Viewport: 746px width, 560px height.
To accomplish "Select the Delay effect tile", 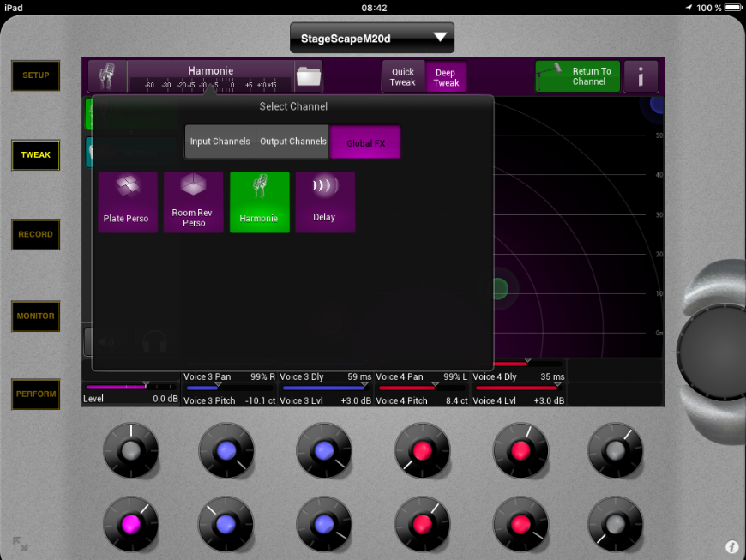I will [x=324, y=202].
